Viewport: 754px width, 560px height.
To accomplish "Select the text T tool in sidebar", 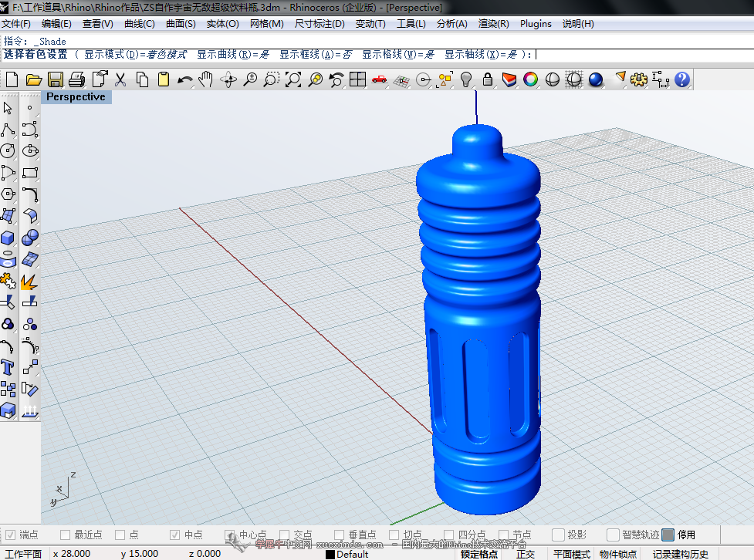I will 8,367.
